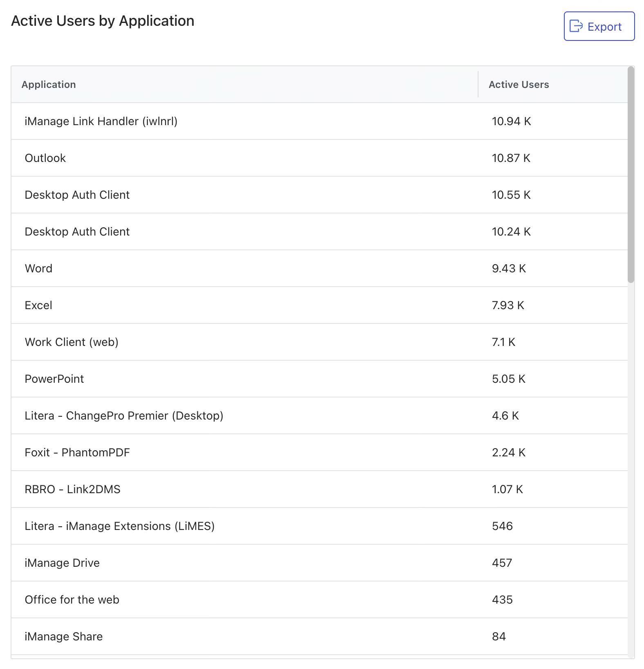Click the 84 value for iManage Share
This screenshot has height=669, width=644.
(x=499, y=637)
